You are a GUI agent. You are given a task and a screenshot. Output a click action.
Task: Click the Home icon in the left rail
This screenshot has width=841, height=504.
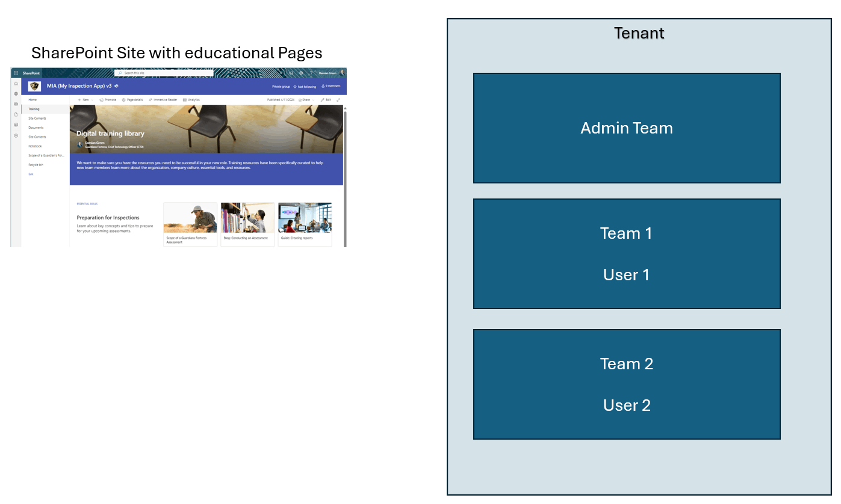click(x=16, y=84)
